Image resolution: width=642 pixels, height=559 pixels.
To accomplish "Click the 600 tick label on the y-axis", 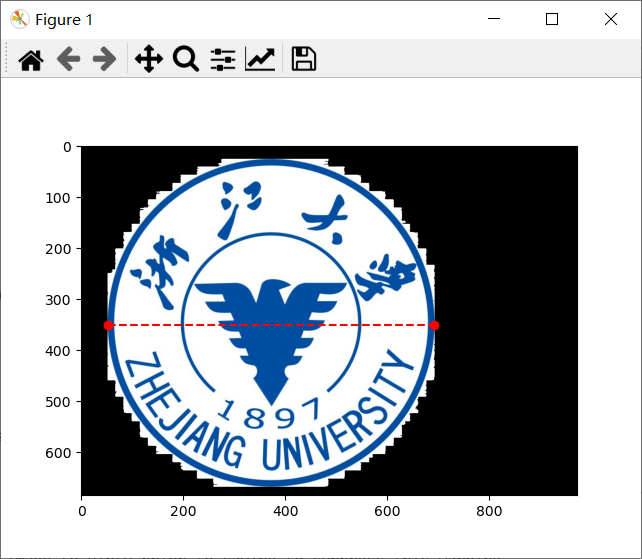I will click(x=60, y=453).
